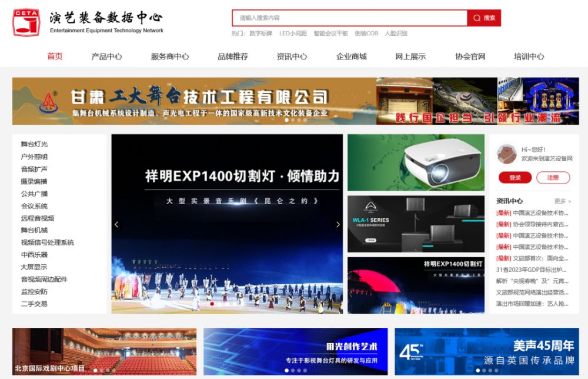Open news 文旅部规范网络演出经营活...
Viewport: 588px width, 379px height.
point(532,292)
